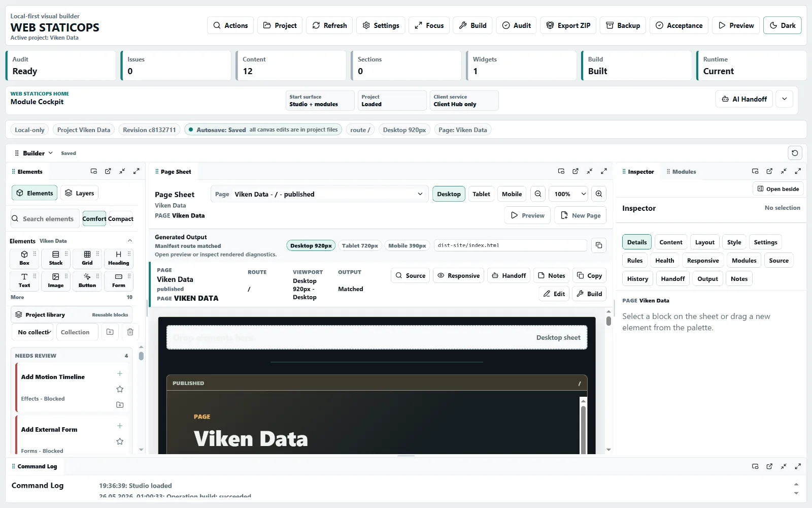The width and height of the screenshot is (812, 508).
Task: Select the Grid element tile
Action: pyautogui.click(x=87, y=258)
